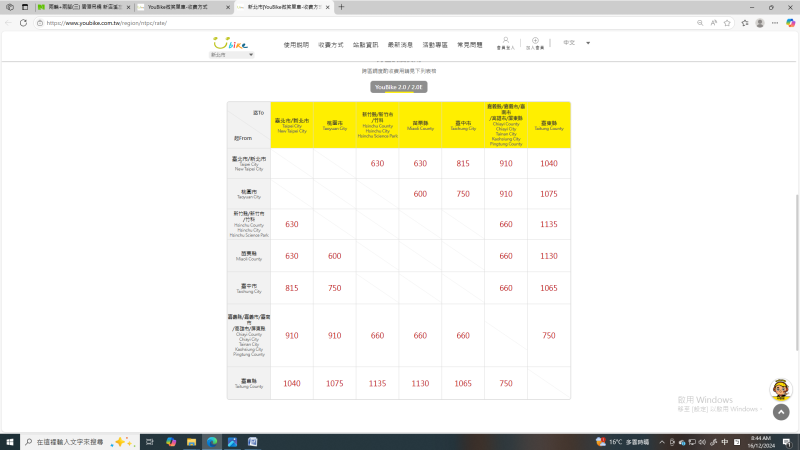Open the Copilot icon in Edge toolbar
The image size is (800, 450).
pyautogui.click(x=790, y=23)
